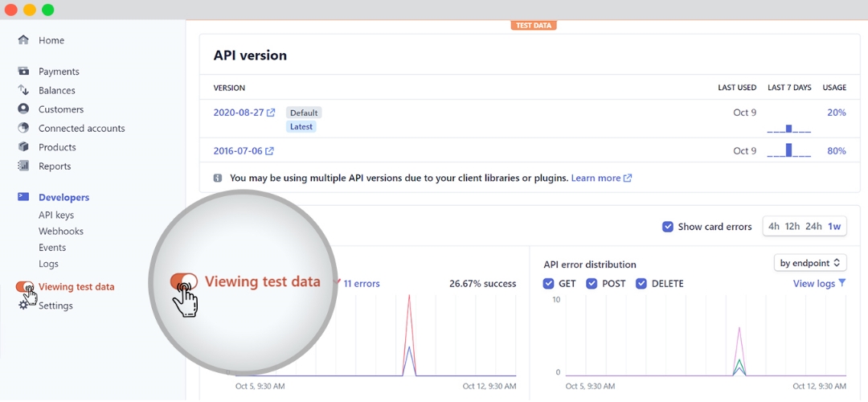Open the Developers terminal icon
This screenshot has width=868, height=402.
(23, 196)
